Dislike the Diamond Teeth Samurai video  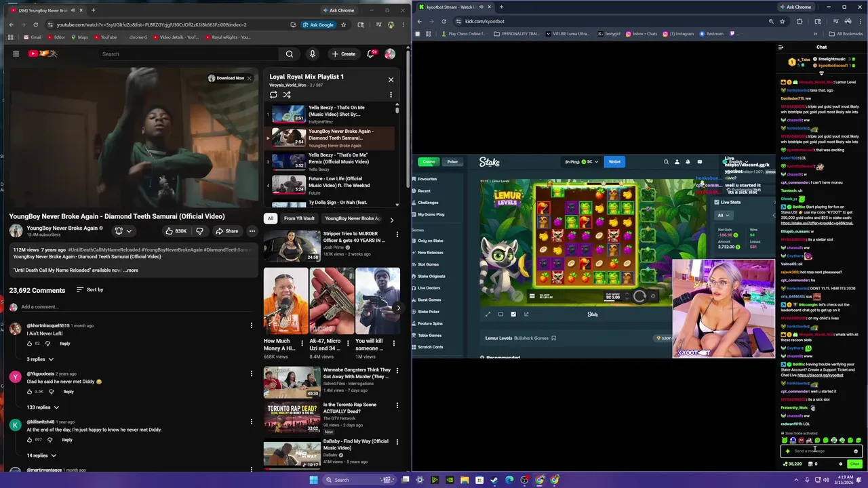point(199,231)
